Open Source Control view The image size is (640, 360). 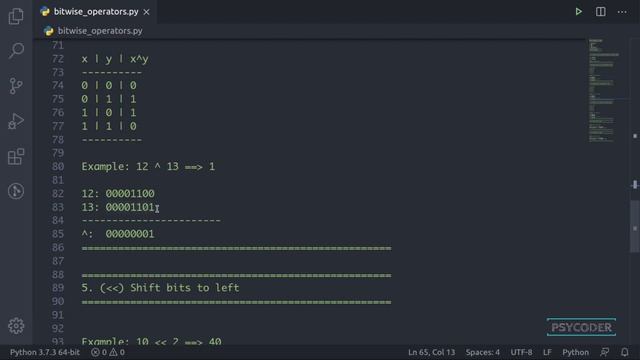16,86
